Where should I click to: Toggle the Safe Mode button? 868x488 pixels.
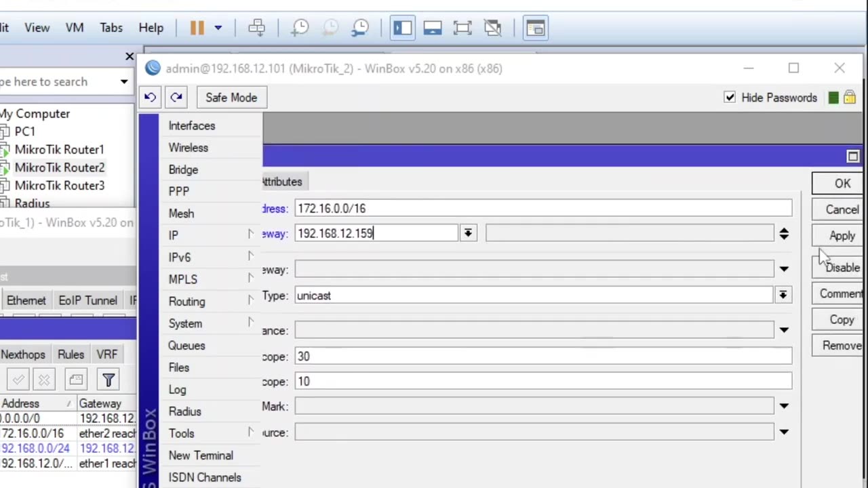click(231, 98)
